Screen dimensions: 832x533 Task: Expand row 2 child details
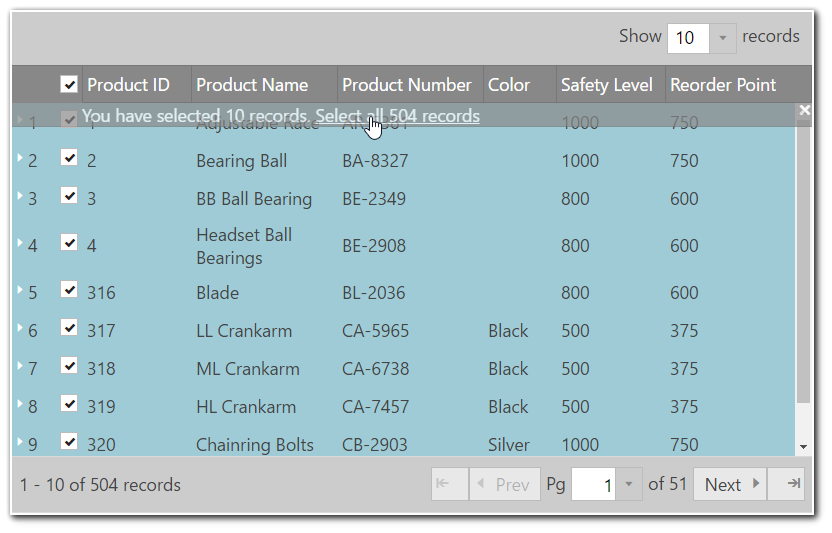[x=19, y=158]
